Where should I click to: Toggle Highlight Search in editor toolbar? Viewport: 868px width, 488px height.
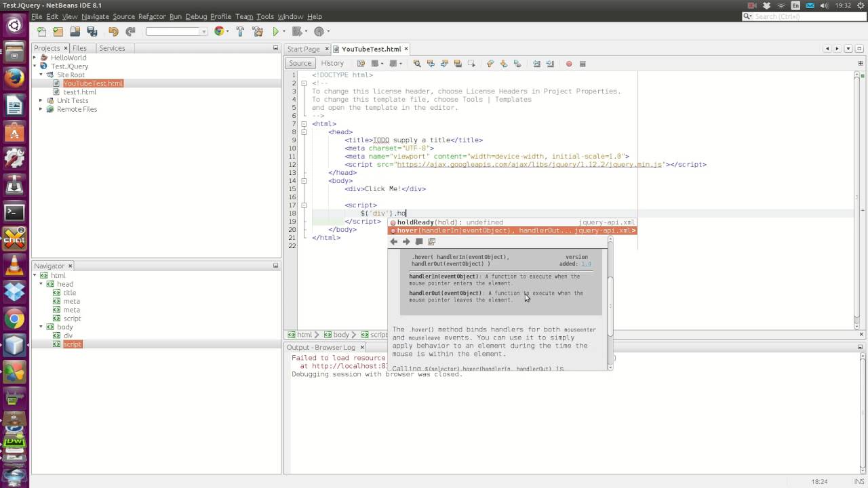[458, 64]
